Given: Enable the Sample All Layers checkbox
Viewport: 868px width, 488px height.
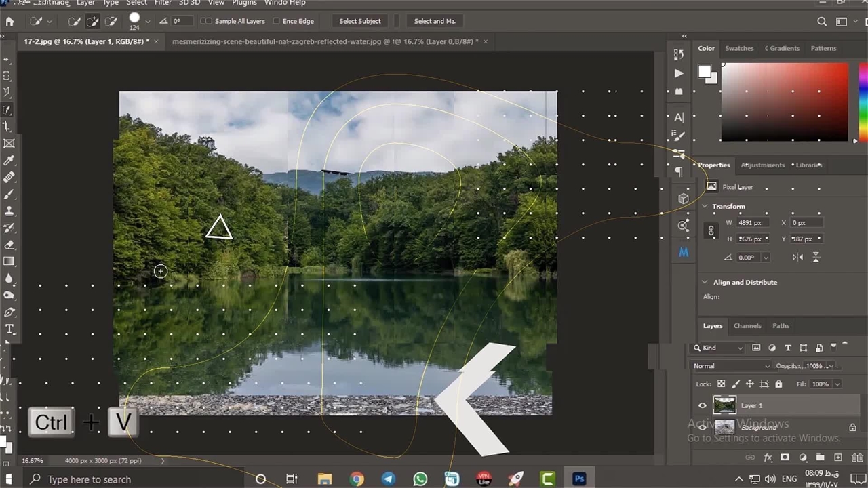Looking at the screenshot, I should (x=207, y=21).
